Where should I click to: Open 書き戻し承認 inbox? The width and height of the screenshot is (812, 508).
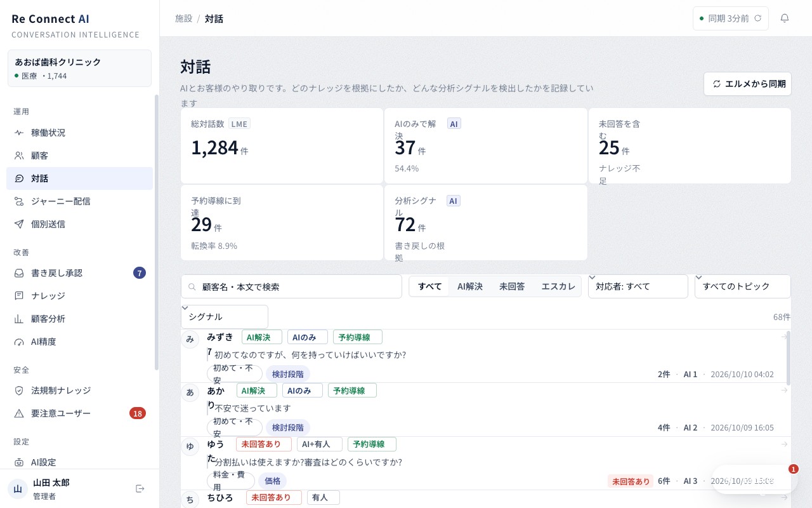(79, 273)
